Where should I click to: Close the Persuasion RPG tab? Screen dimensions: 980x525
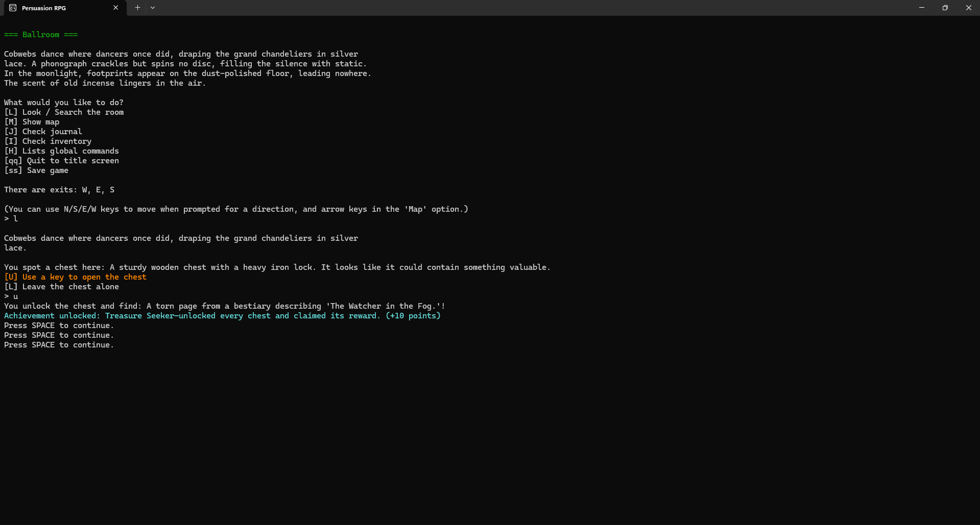tap(116, 8)
